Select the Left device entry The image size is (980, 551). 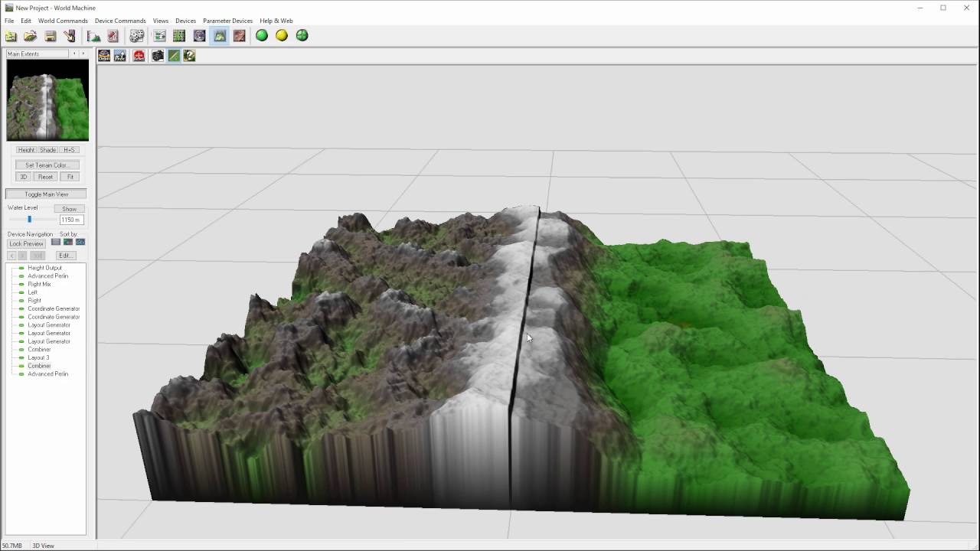click(x=32, y=292)
